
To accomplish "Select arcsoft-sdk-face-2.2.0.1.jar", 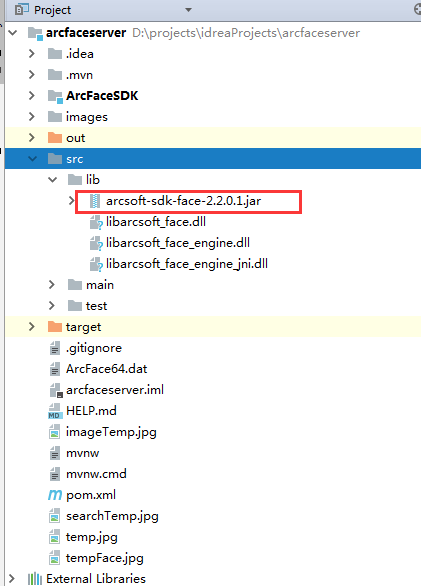I will tap(184, 201).
